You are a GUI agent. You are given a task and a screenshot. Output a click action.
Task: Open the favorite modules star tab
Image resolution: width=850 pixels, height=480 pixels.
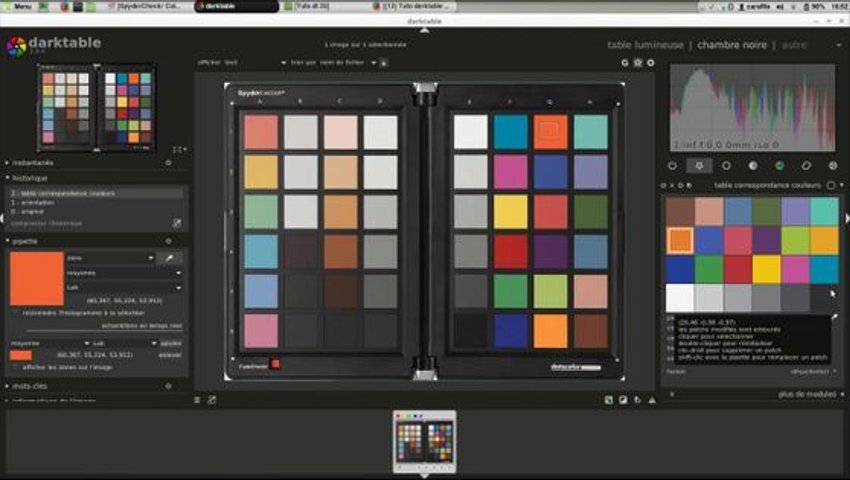point(699,165)
